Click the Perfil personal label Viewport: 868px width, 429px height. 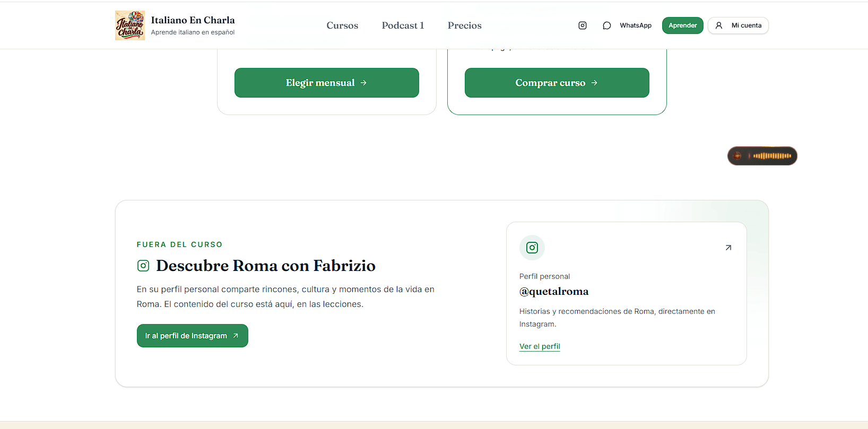coord(544,276)
